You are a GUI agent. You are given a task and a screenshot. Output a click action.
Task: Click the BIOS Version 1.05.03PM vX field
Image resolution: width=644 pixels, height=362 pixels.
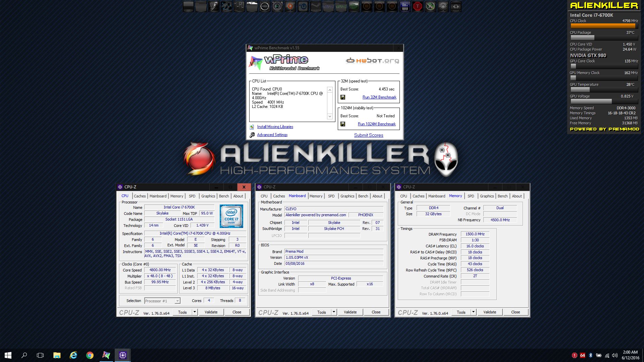click(x=334, y=257)
